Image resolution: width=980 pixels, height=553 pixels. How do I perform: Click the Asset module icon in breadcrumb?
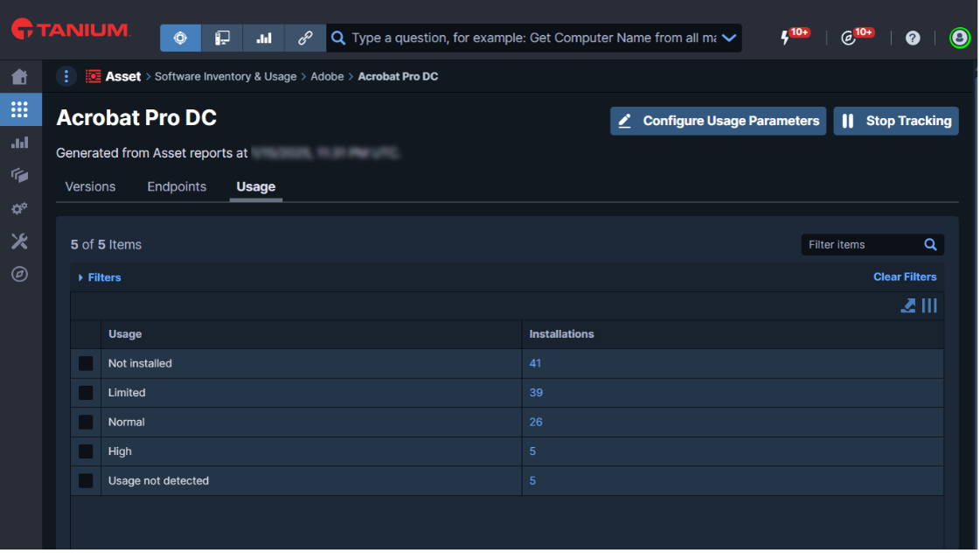pos(94,76)
